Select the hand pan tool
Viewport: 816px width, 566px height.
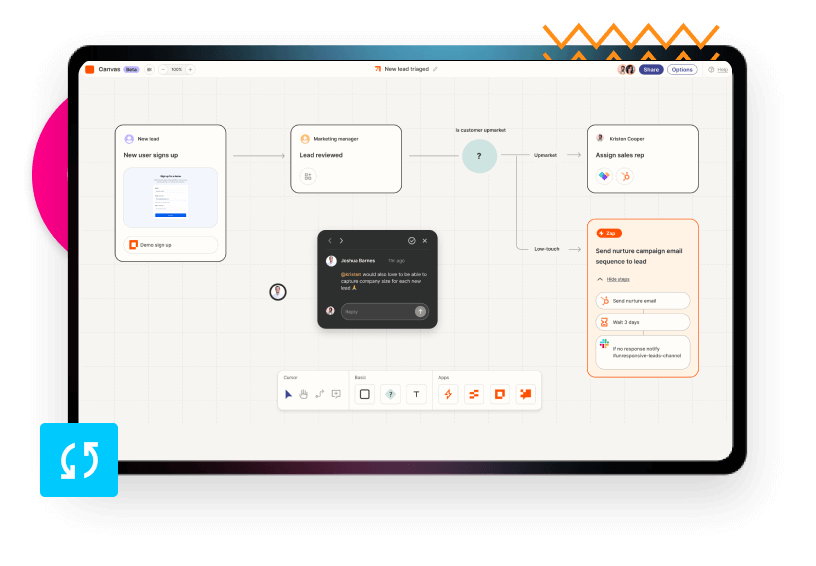pyautogui.click(x=304, y=394)
